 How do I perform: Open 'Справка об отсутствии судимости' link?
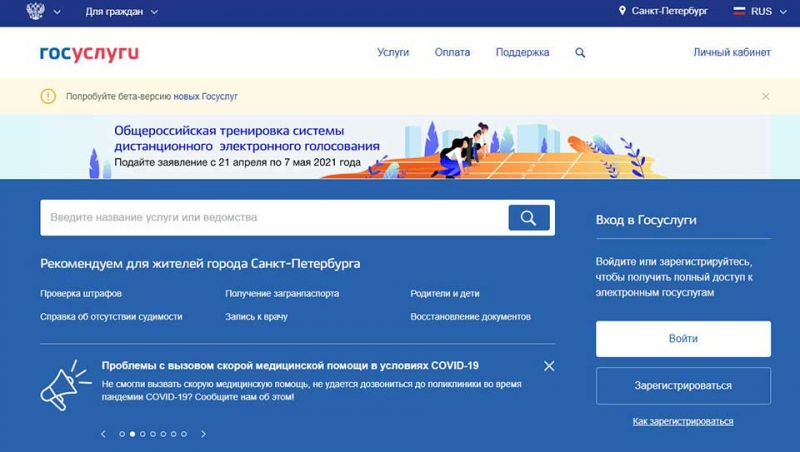point(111,316)
